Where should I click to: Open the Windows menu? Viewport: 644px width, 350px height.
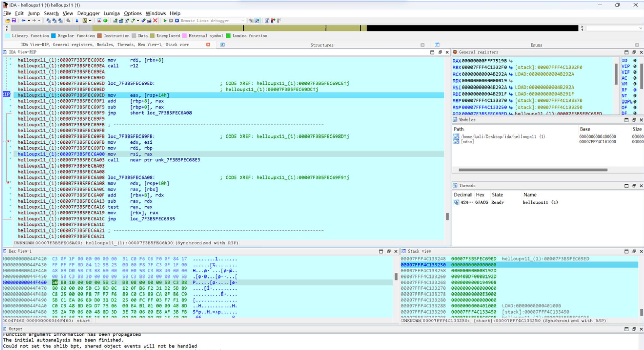[155, 13]
